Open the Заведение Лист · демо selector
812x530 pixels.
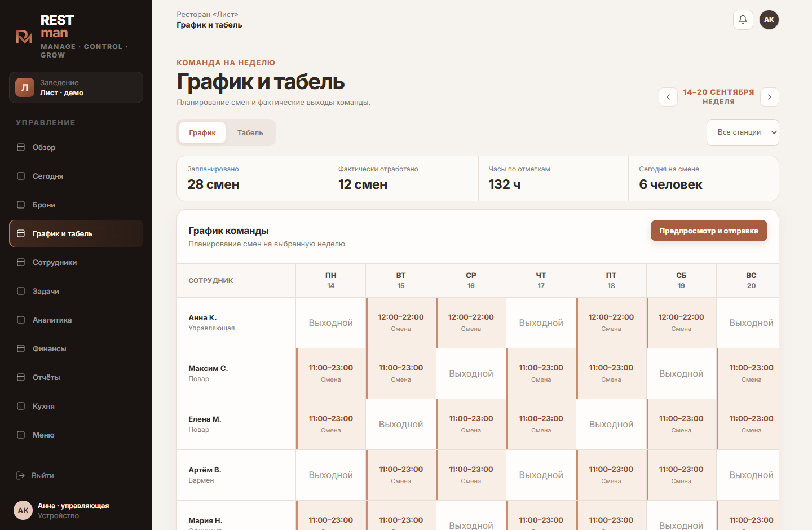tap(76, 87)
